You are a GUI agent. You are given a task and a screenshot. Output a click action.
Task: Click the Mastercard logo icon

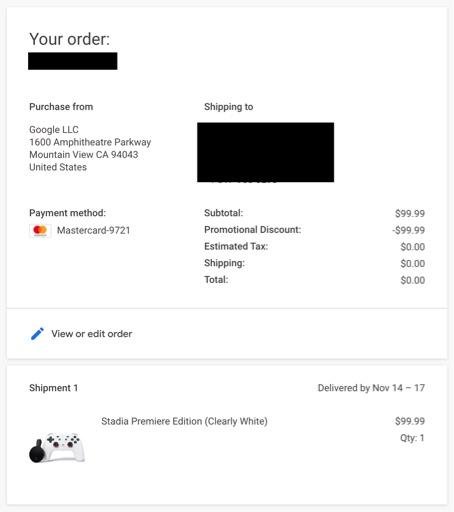click(40, 230)
